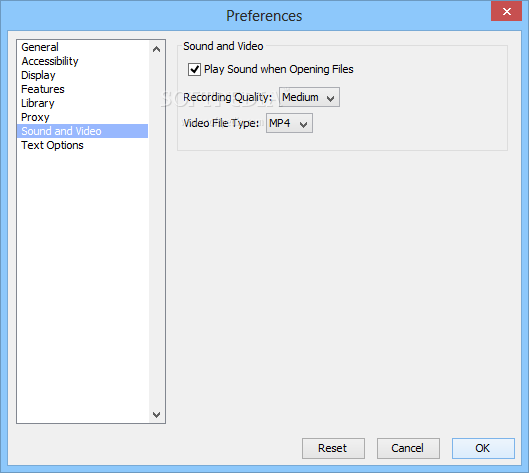This screenshot has width=529, height=473.
Task: Click the Cancel button
Action: click(x=408, y=448)
